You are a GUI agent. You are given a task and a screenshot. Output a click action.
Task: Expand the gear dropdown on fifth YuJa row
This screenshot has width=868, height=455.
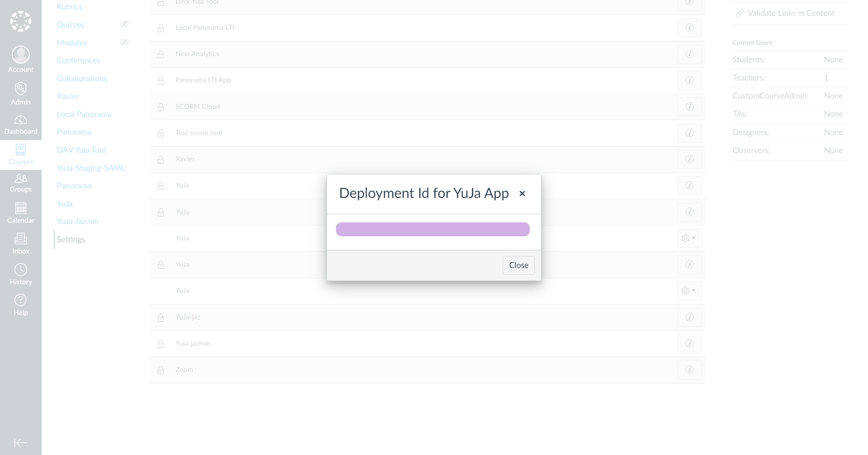(689, 291)
